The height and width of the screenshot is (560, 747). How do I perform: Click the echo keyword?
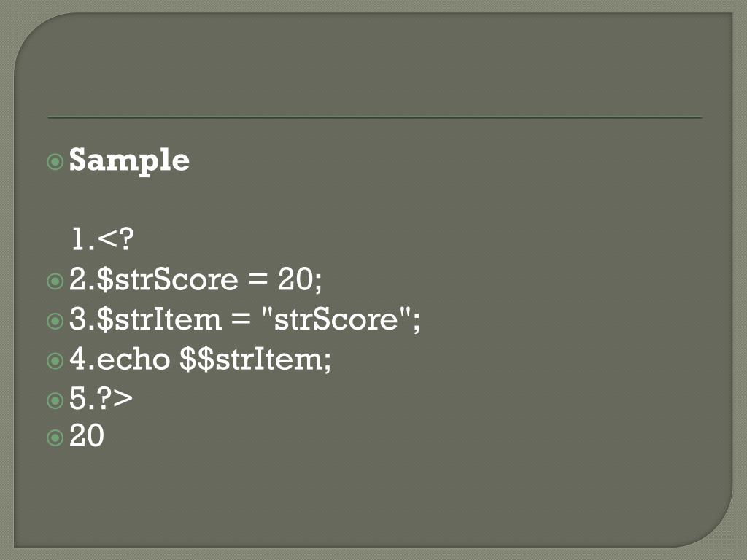point(133,359)
